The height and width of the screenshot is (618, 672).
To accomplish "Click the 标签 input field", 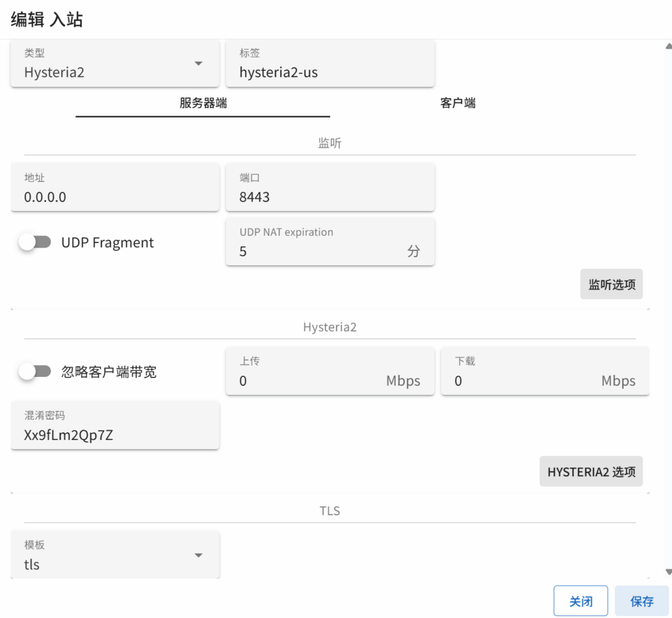I will pyautogui.click(x=329, y=72).
